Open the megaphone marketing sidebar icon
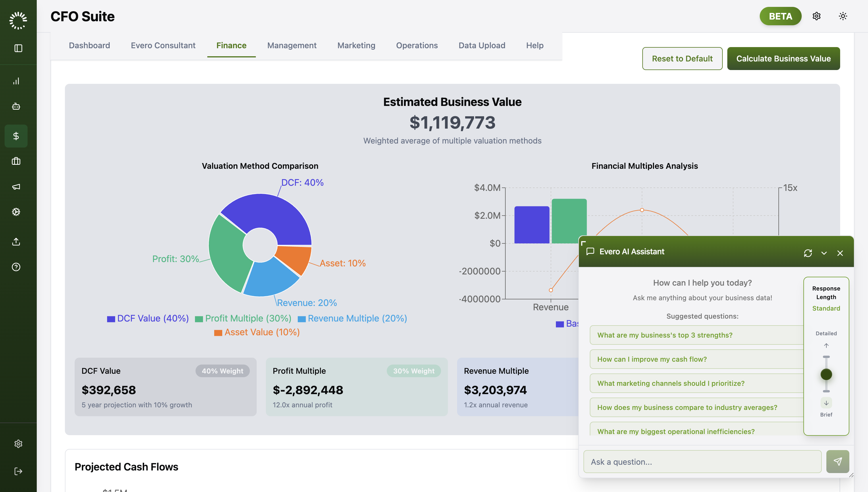The height and width of the screenshot is (492, 868). 16,187
